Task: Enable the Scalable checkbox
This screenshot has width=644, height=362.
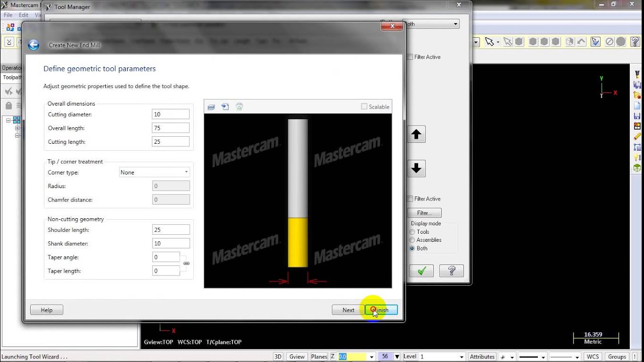Action: pos(364,107)
